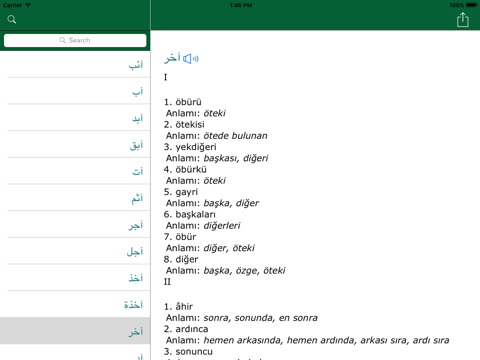480x360 pixels.
Task: Click the meaning 'başkası, diğeri'
Action: coord(236,158)
